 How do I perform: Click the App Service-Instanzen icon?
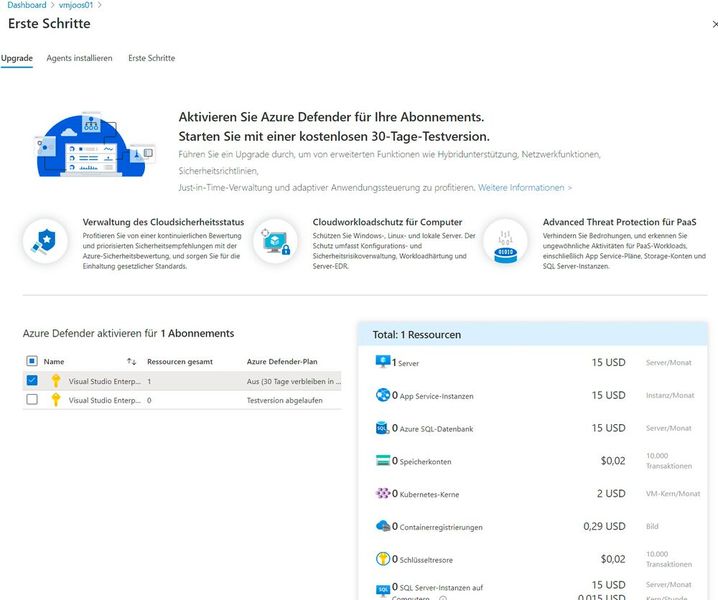tap(383, 394)
